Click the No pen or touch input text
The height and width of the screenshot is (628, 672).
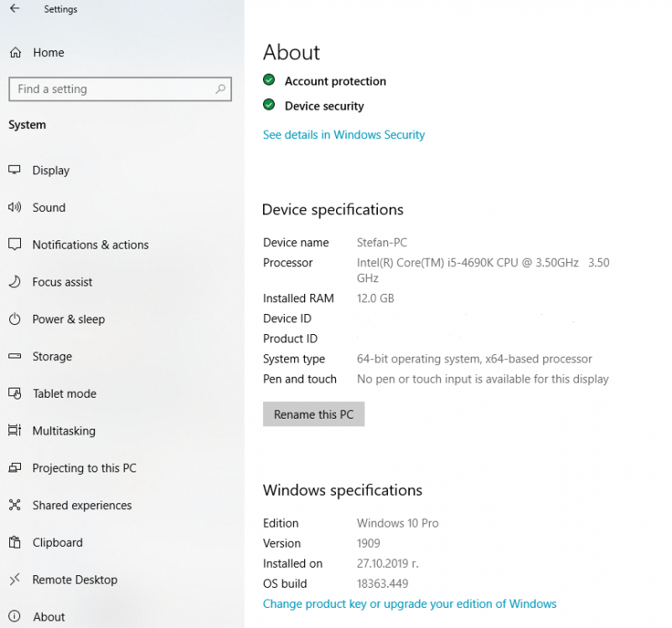[x=483, y=378]
